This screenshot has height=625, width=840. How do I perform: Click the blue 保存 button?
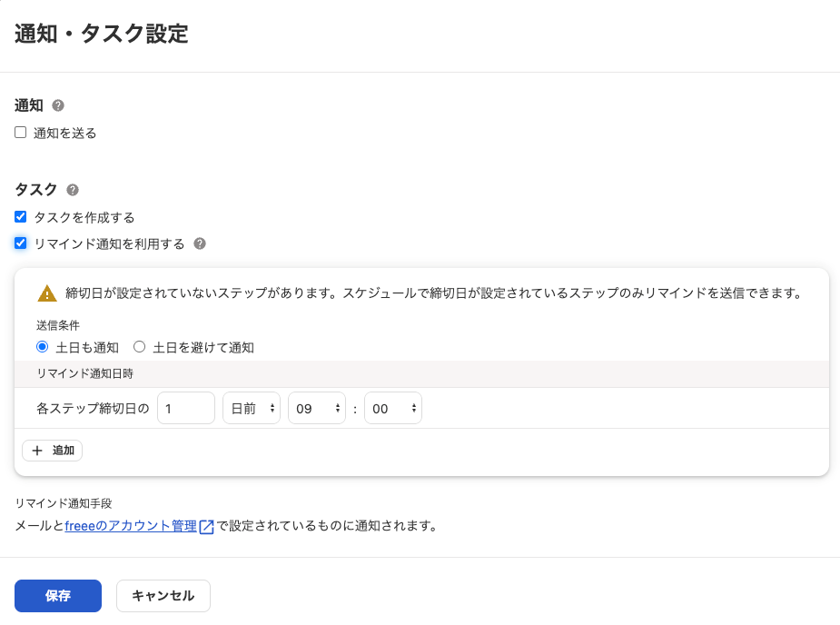(58, 596)
